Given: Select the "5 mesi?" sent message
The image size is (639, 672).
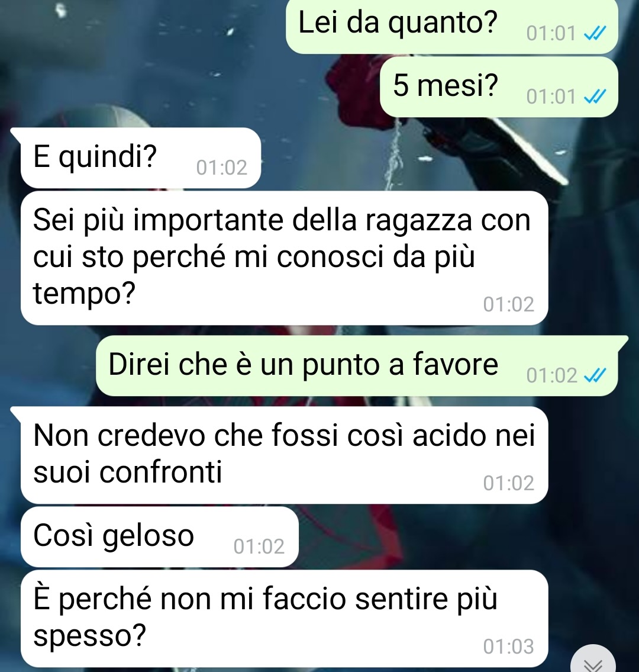Looking at the screenshot, I should click(499, 87).
